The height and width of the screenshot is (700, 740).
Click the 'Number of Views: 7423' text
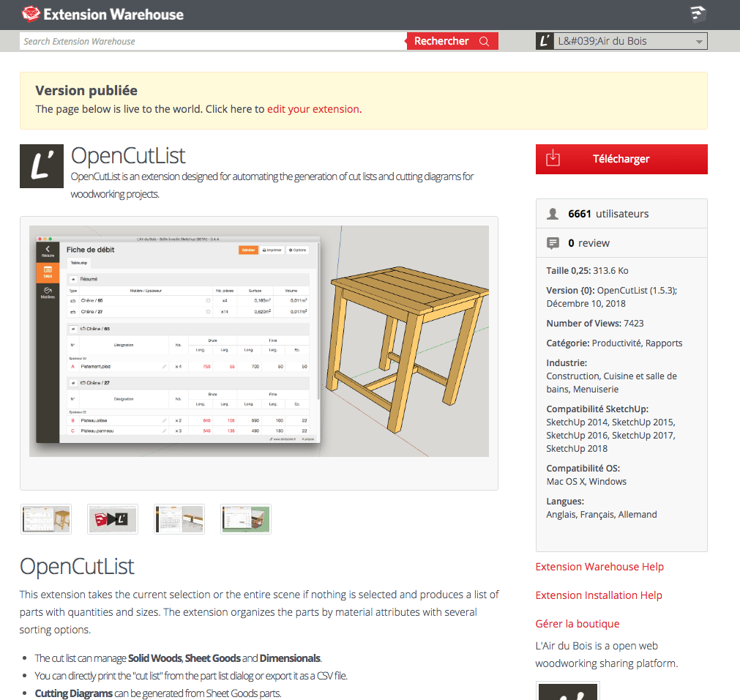pyautogui.click(x=595, y=324)
